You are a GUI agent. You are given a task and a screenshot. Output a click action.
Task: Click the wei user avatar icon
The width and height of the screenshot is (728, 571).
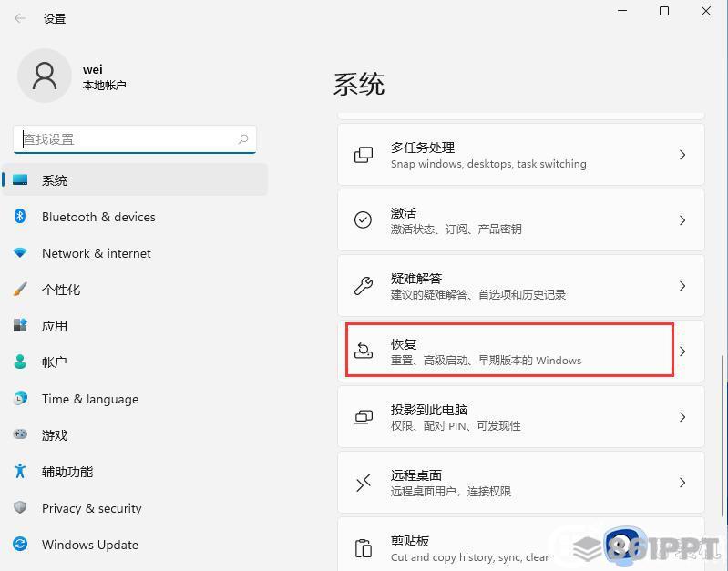45,76
